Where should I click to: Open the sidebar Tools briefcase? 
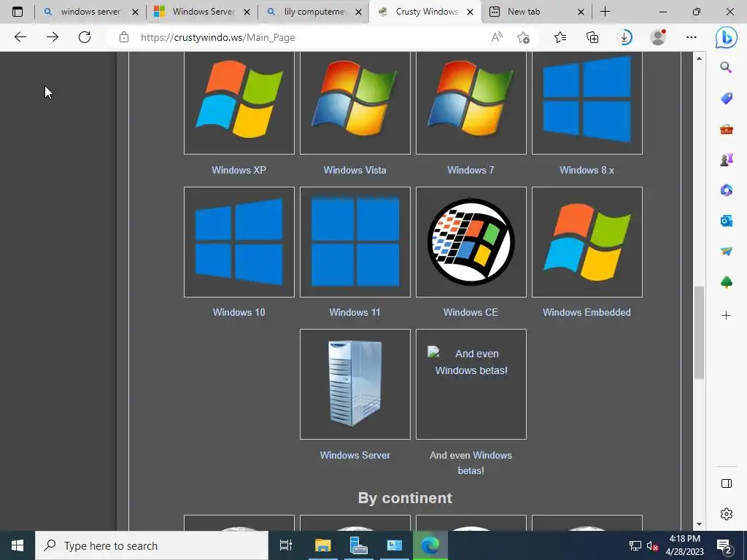tap(726, 129)
